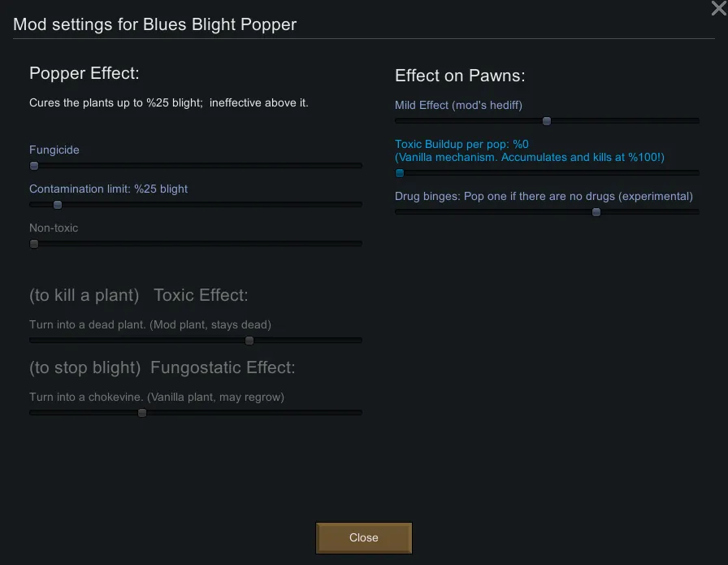Screen dimensions: 728x565
Task: Click the Drug binges description text
Action: point(544,196)
